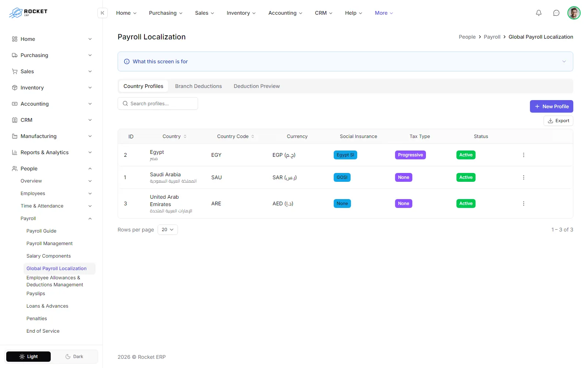588x368 pixels.
Task: Expand the Overview submenu chevron
Action: (x=90, y=181)
